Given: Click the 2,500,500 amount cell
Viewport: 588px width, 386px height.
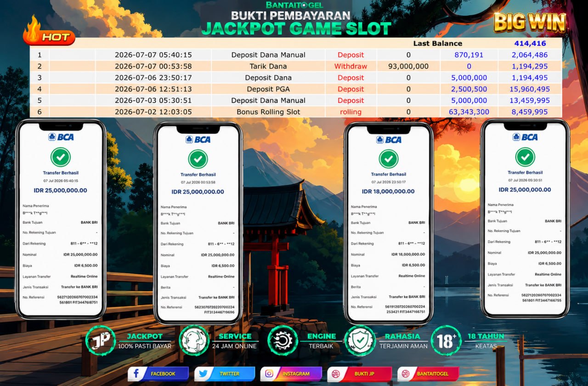Looking at the screenshot, I should point(469,89).
